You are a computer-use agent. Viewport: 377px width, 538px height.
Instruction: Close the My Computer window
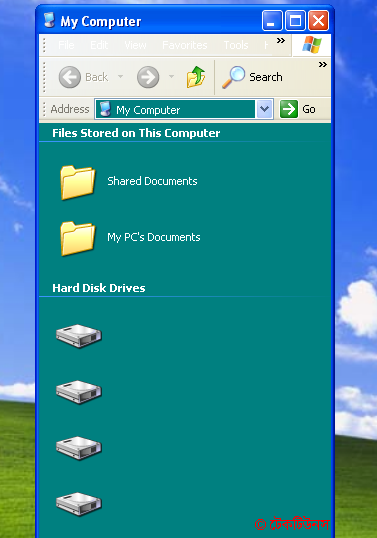pos(318,21)
